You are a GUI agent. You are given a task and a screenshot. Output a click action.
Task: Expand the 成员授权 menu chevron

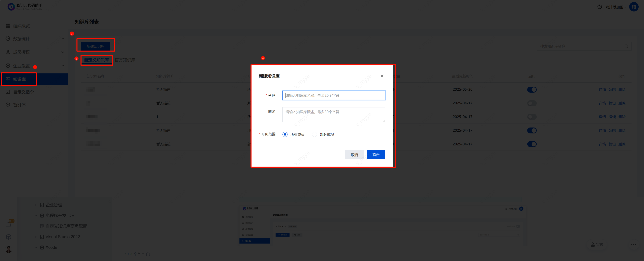click(x=63, y=52)
